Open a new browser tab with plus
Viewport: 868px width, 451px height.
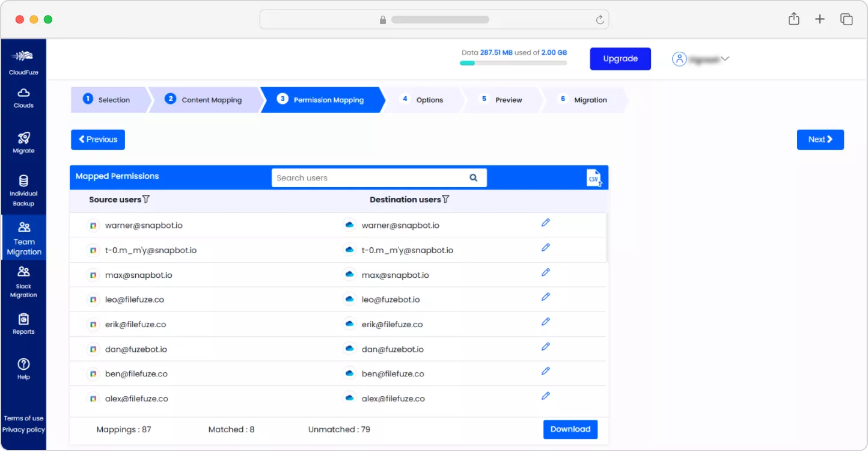point(820,19)
